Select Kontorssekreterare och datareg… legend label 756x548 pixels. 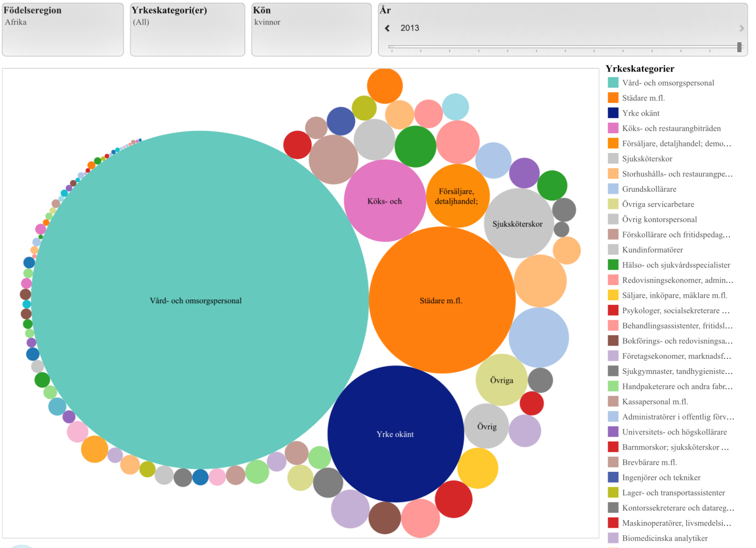point(678,508)
